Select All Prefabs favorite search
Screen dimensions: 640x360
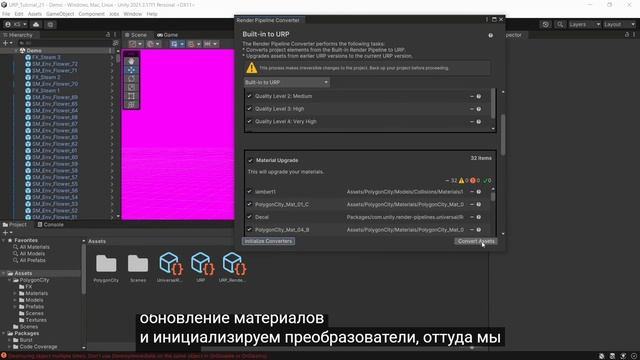[33, 260]
